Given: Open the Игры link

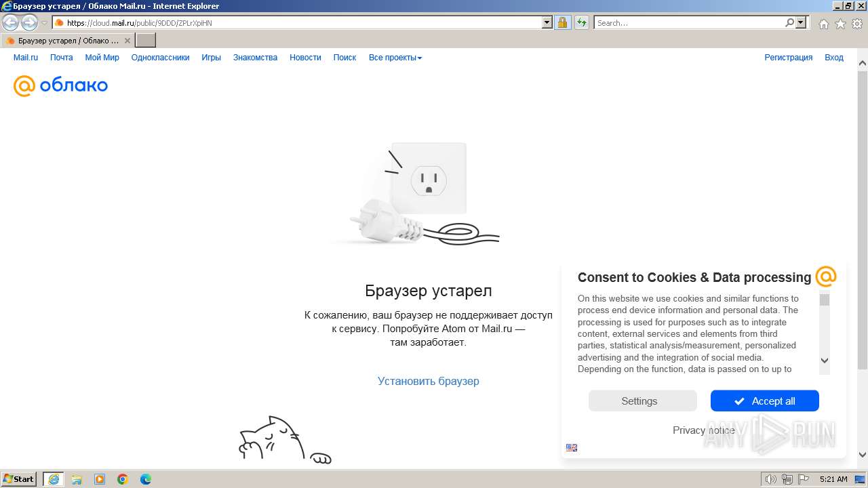Looking at the screenshot, I should pyautogui.click(x=211, y=58).
